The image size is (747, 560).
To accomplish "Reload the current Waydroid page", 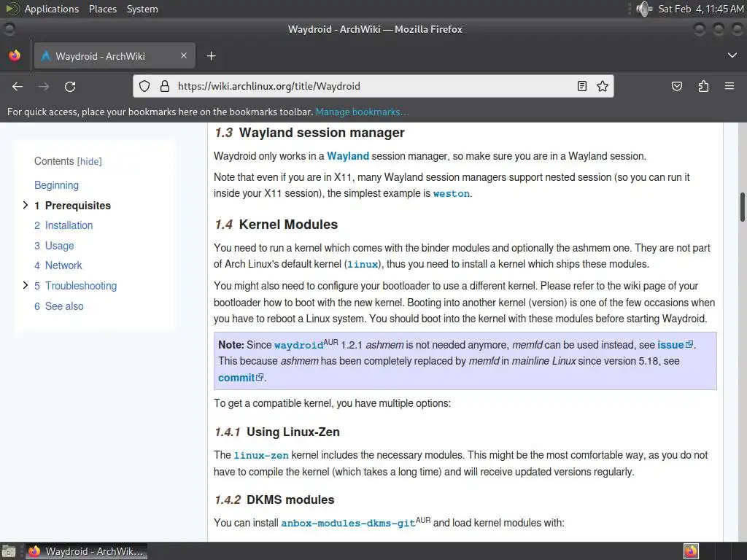I will pyautogui.click(x=70, y=86).
